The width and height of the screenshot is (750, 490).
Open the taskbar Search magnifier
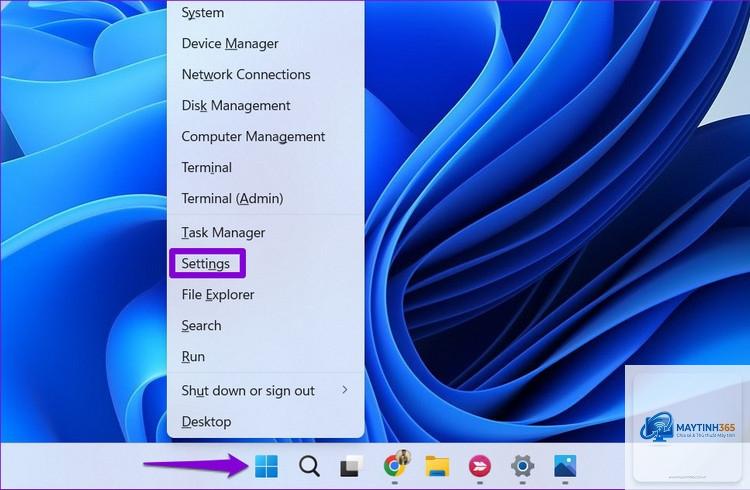coord(309,466)
